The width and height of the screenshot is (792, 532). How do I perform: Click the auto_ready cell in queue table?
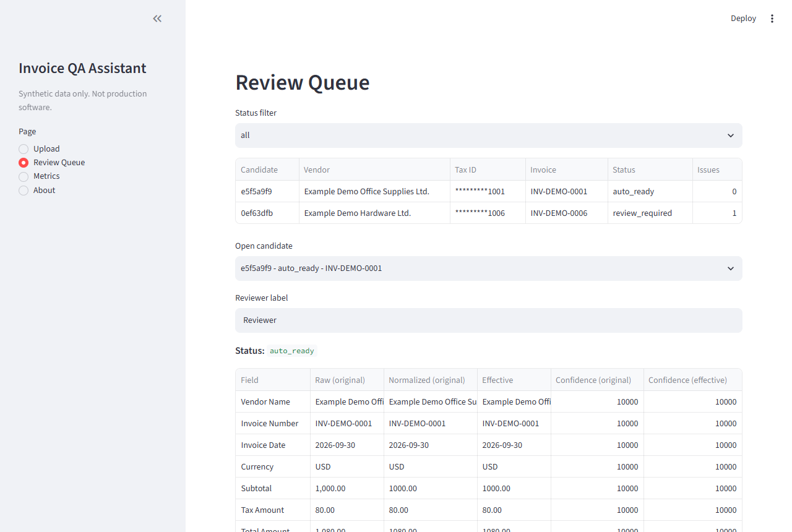click(650, 191)
